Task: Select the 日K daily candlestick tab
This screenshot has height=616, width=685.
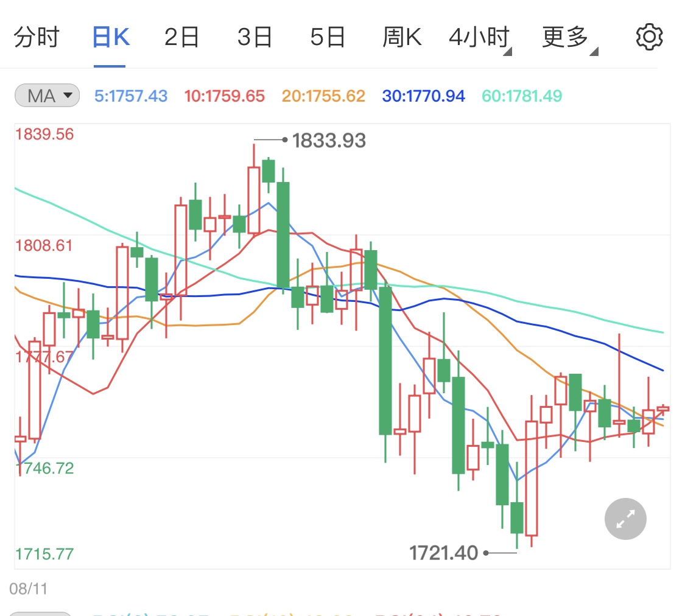Action: coord(111,37)
